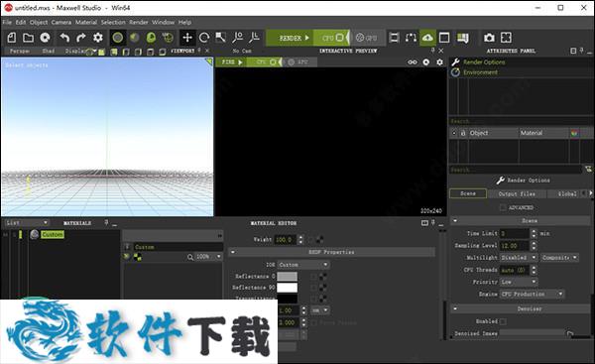Screen dimensions: 595x364
Task: Start FIRE interactive preview
Action: [231, 61]
